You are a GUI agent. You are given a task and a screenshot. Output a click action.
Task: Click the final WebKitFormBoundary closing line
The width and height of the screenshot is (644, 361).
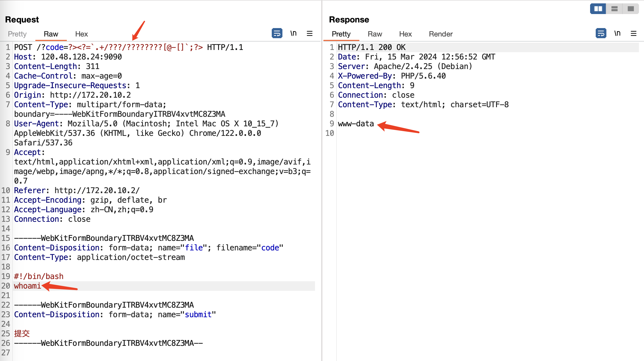[108, 343]
